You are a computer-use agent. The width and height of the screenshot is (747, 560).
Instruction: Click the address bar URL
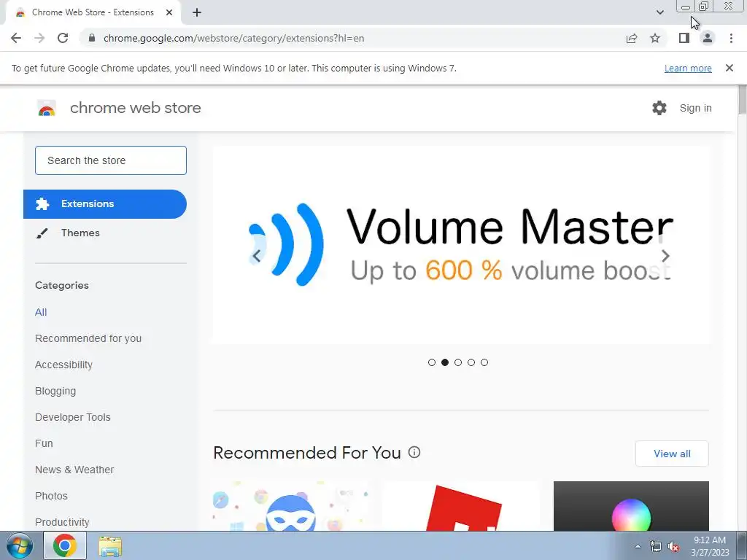(233, 38)
